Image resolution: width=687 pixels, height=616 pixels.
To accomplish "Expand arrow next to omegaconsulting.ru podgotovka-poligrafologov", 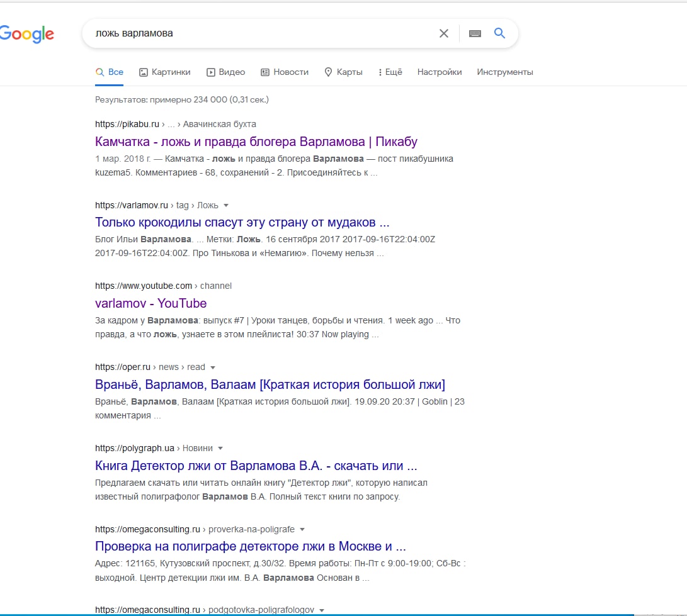I will (x=322, y=610).
